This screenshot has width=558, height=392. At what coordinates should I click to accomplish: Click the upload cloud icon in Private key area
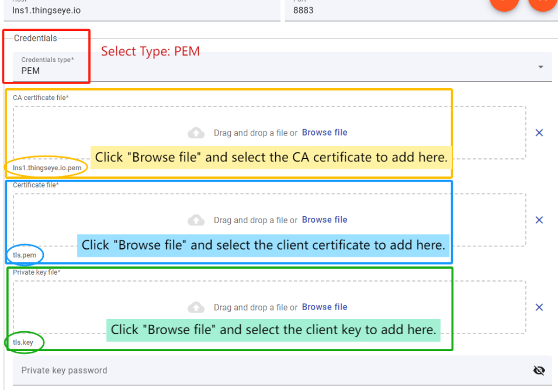pos(196,307)
